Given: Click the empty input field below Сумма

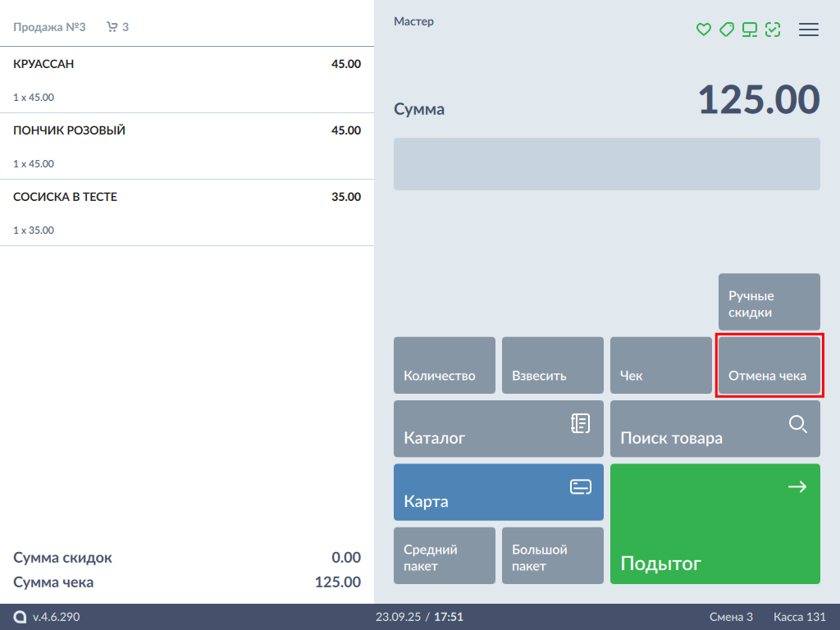Looking at the screenshot, I should click(x=606, y=164).
